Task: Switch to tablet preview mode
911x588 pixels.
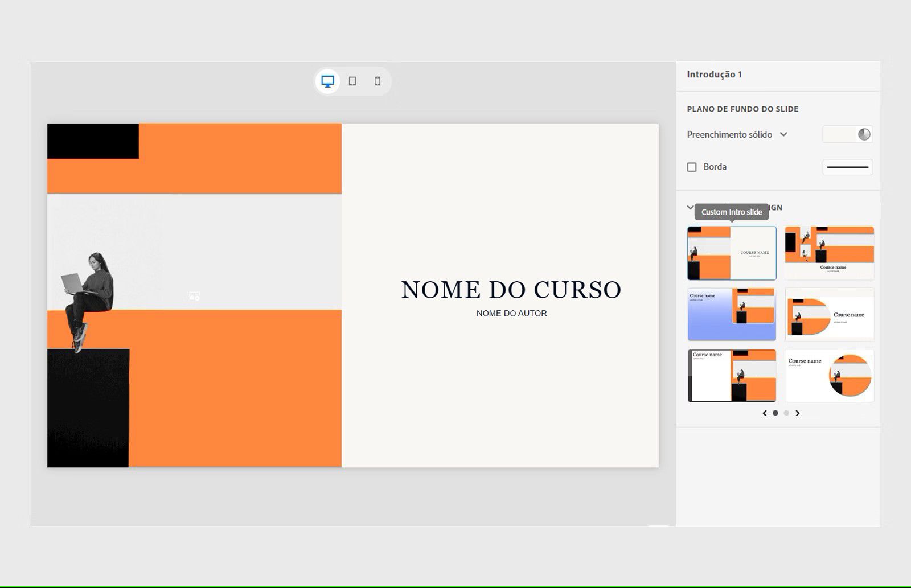Action: (352, 81)
